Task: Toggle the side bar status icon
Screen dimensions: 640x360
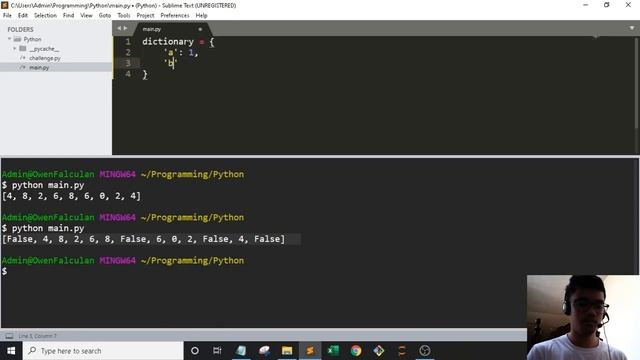Action: [9, 336]
